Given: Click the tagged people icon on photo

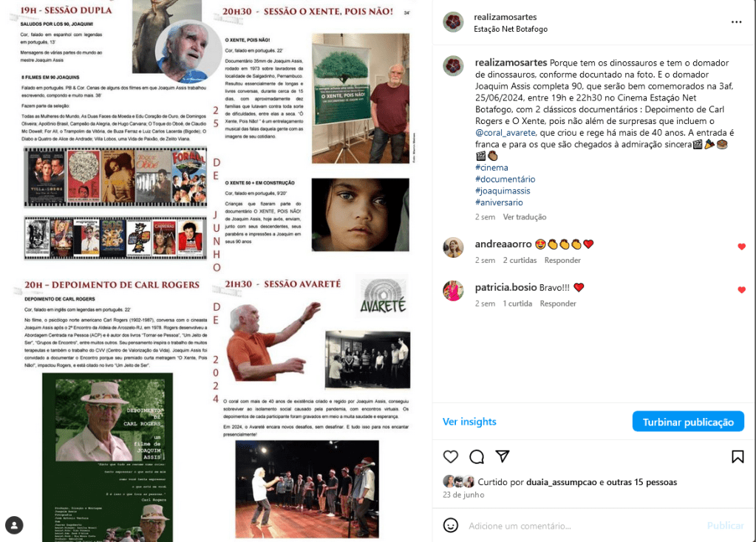Looking at the screenshot, I should [15, 525].
